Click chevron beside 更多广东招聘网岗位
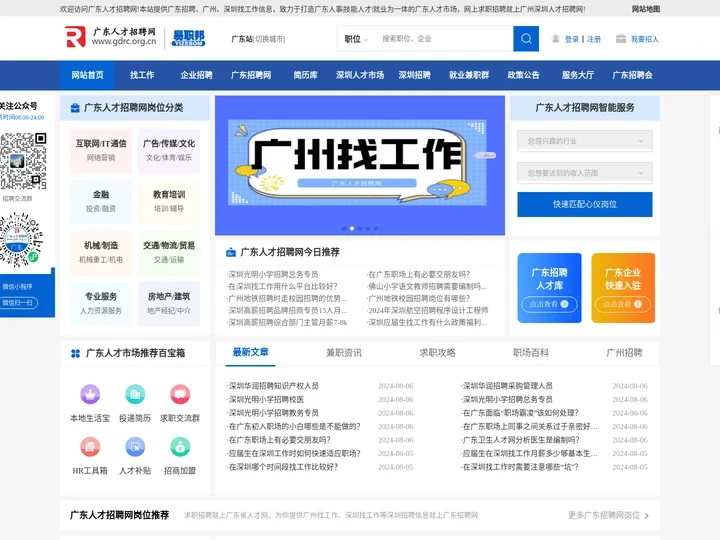This screenshot has height=540, width=720. pos(647,516)
